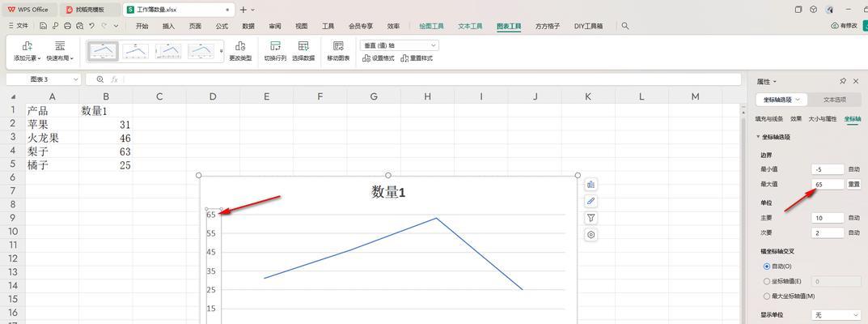Click 设置格式 format selection
This screenshot has width=868, height=324.
pyautogui.click(x=379, y=58)
